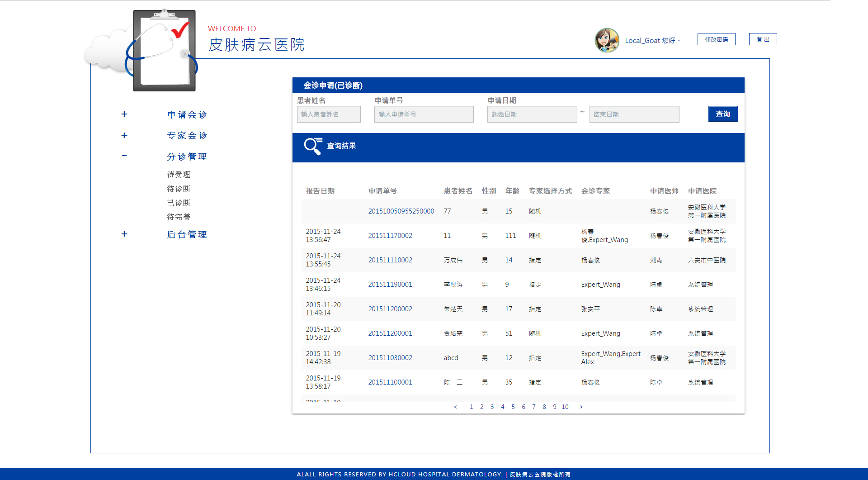The width and height of the screenshot is (868, 480).
Task: Go to results page 10
Action: pyautogui.click(x=565, y=407)
